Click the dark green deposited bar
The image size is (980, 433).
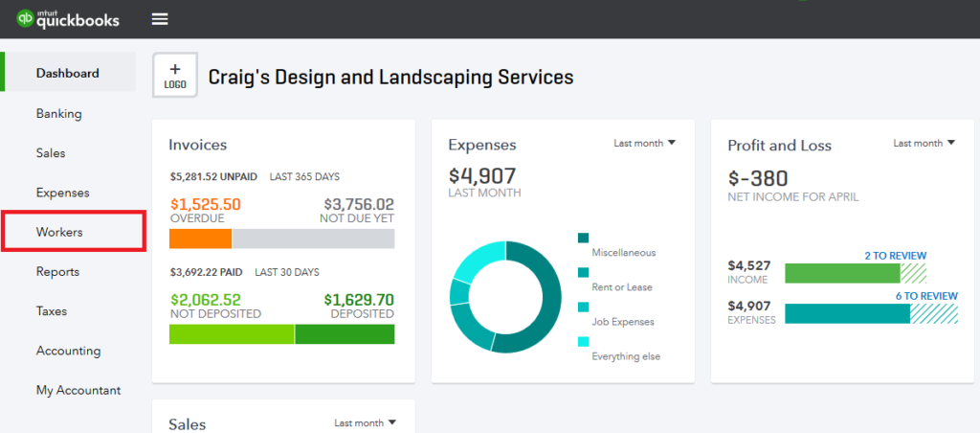click(x=345, y=334)
